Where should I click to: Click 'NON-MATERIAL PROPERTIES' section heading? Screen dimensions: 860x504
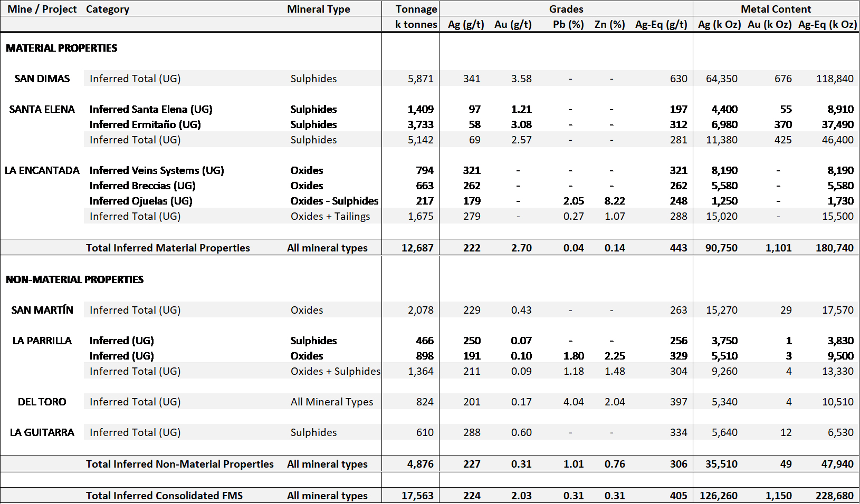pyautogui.click(x=74, y=279)
